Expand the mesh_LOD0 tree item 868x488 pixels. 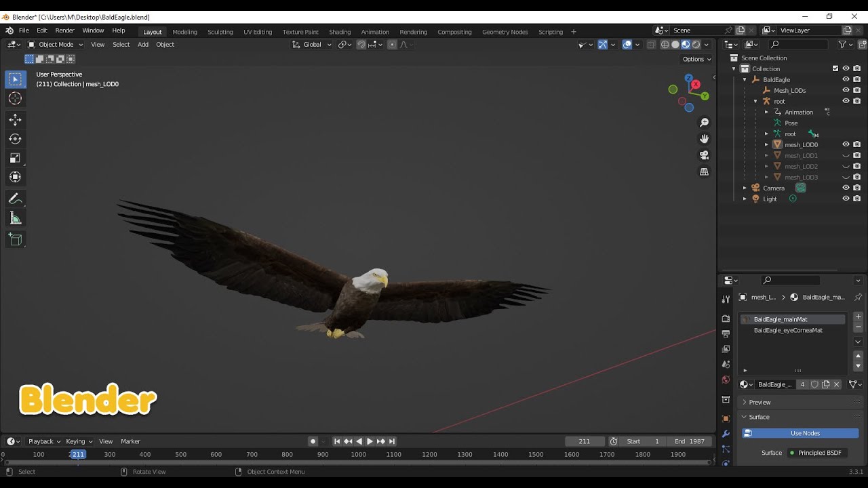point(767,144)
